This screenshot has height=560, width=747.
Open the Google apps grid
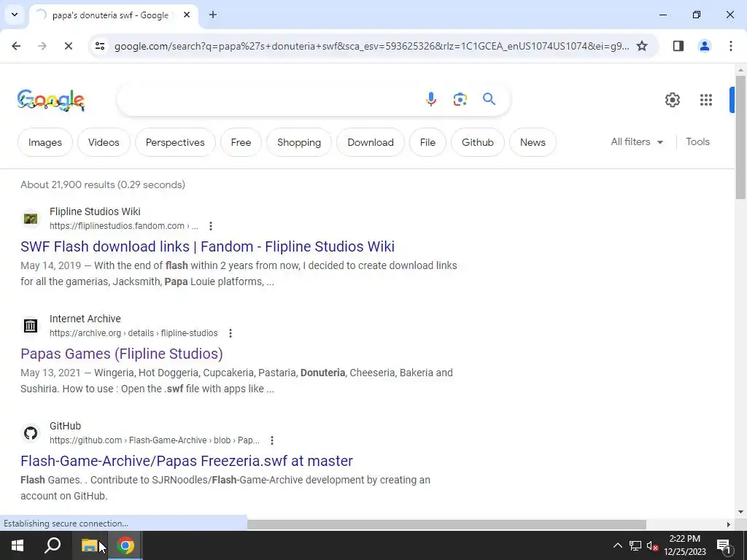pos(706,99)
